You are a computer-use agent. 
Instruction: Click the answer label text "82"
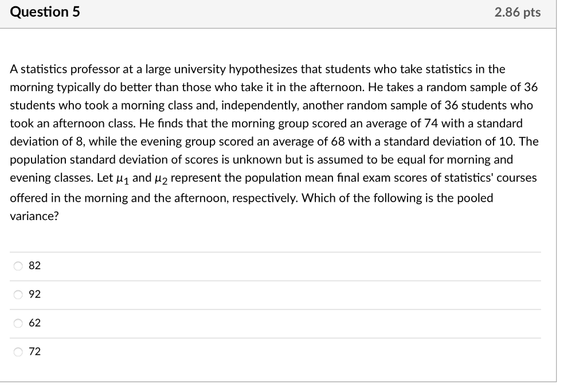[x=35, y=266]
